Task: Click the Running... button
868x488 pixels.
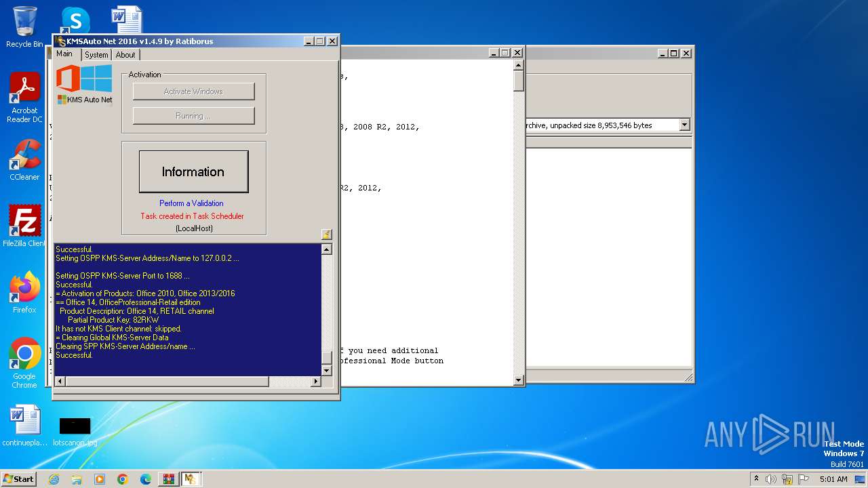Action: [193, 116]
